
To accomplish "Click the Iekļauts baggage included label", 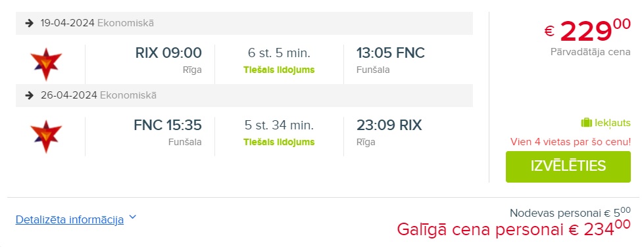I will pos(612,123).
